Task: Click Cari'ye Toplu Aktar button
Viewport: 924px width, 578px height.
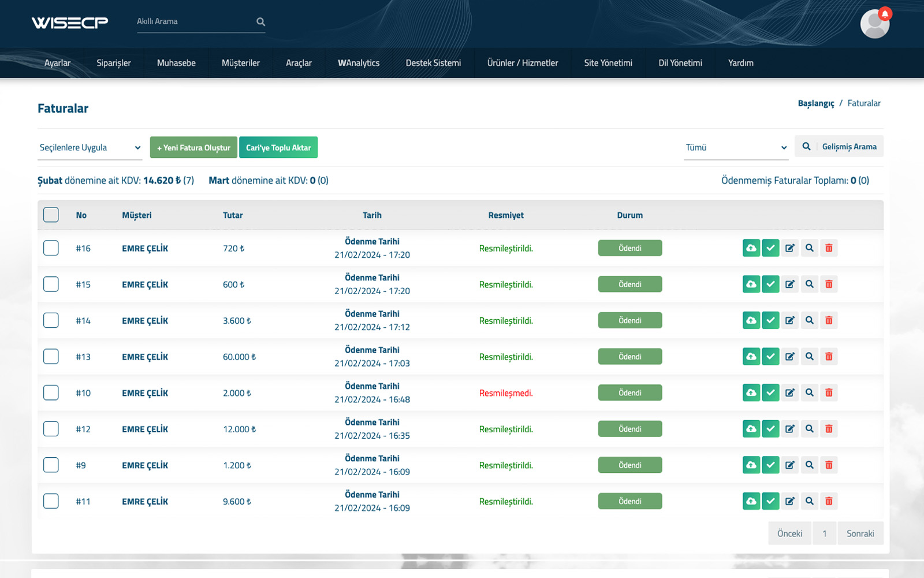Action: coord(278,147)
